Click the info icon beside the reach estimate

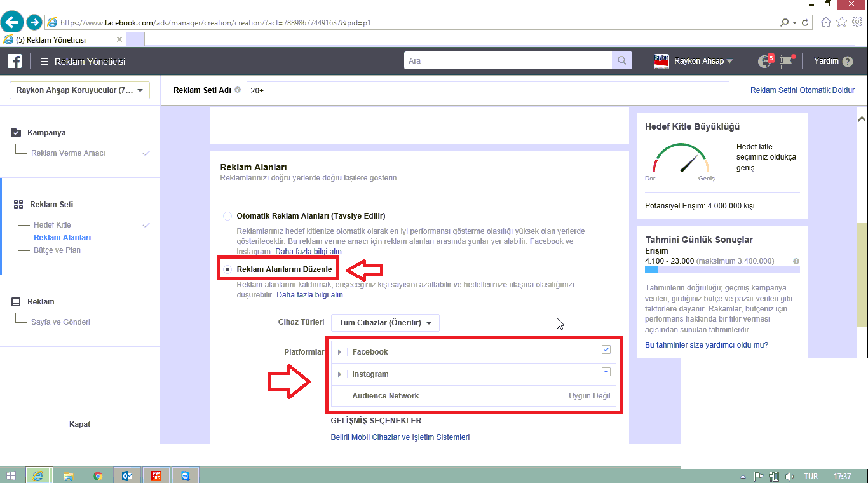(x=796, y=261)
